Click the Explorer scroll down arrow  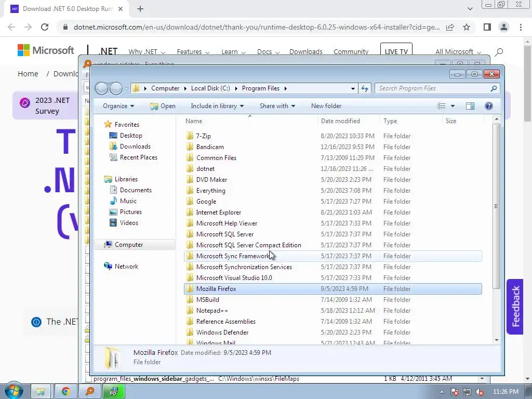pyautogui.click(x=496, y=340)
